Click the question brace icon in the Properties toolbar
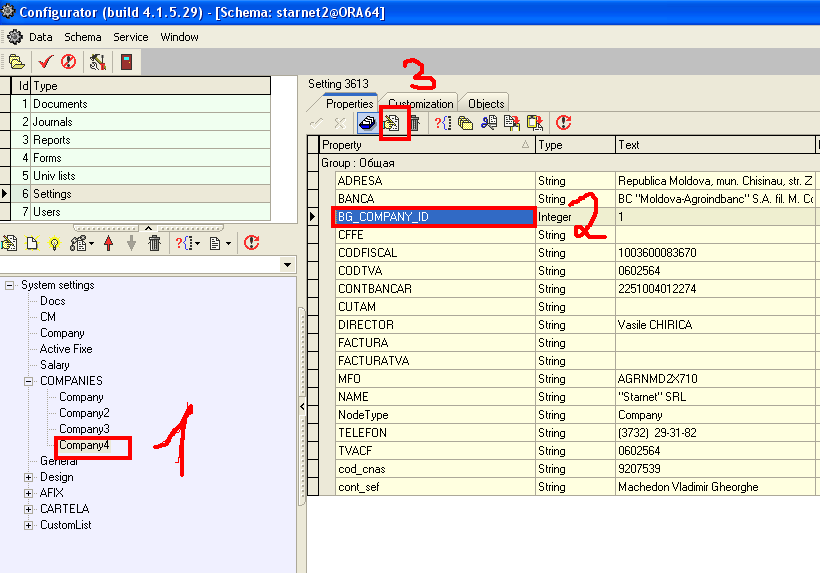820x573 pixels. point(443,123)
